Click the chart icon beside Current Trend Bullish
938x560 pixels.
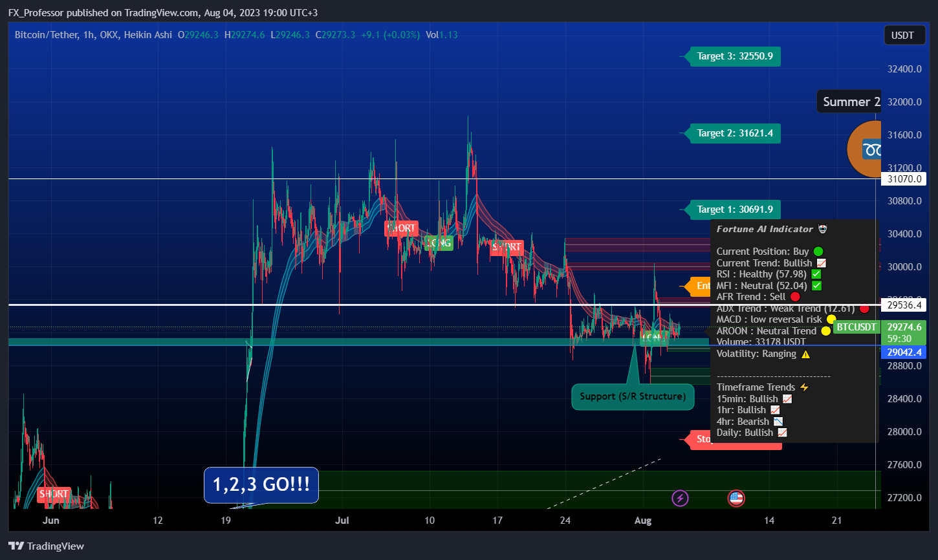821,263
